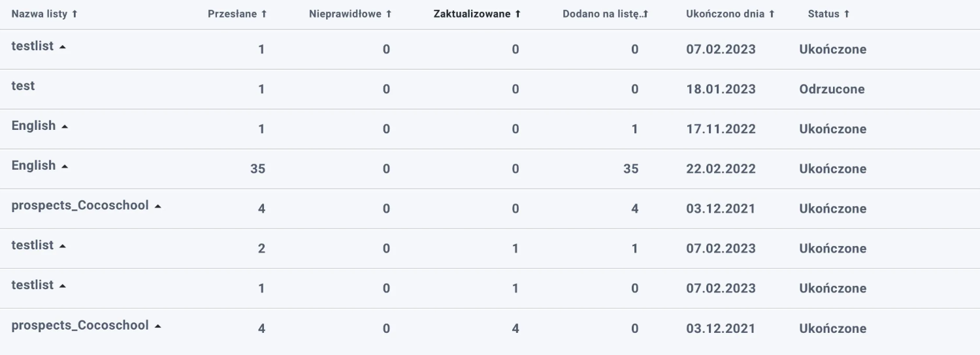Open the list named "test"
Viewport: 980px width, 355px height.
(24, 86)
